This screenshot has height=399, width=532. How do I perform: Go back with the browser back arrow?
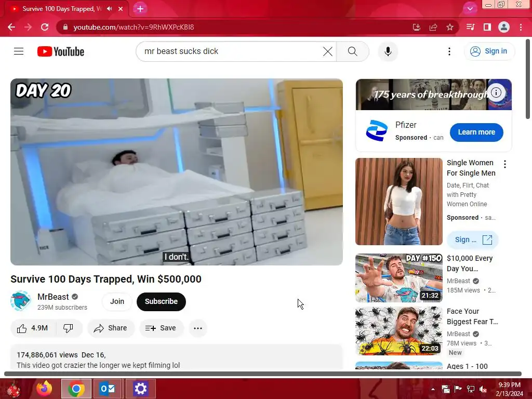(11, 27)
